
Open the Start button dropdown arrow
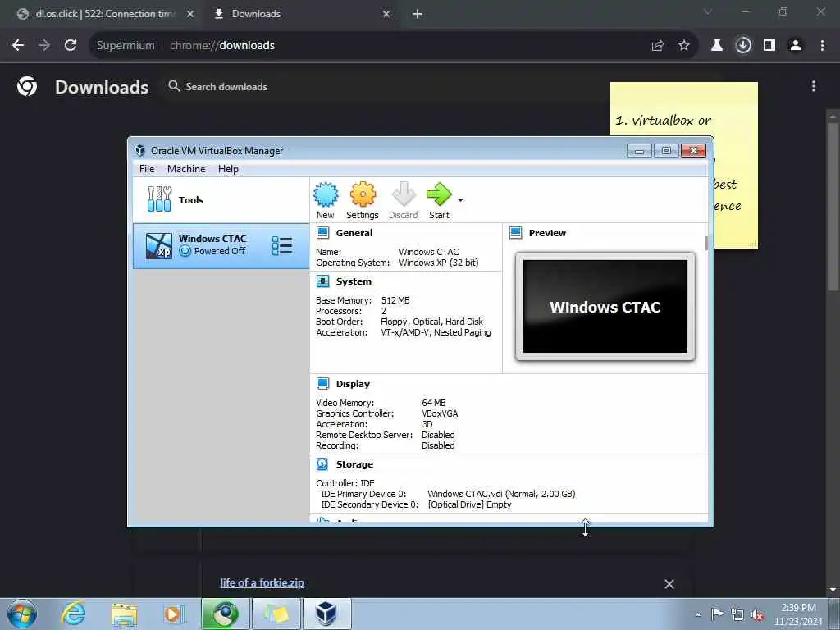tap(460, 200)
